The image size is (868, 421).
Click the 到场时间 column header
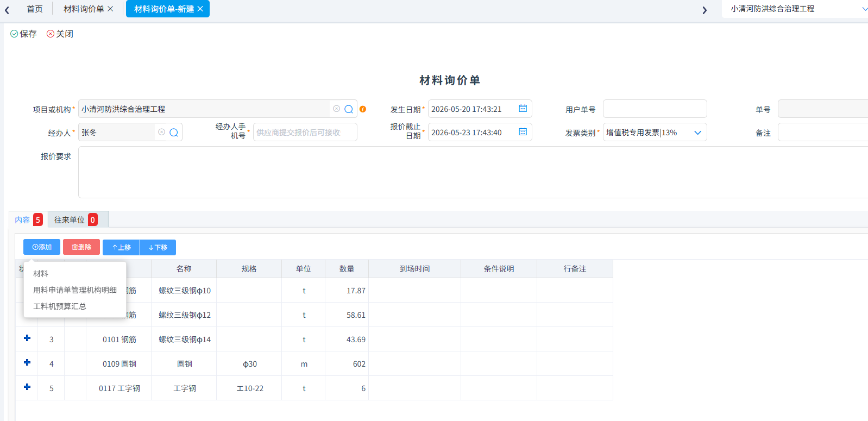tap(415, 269)
